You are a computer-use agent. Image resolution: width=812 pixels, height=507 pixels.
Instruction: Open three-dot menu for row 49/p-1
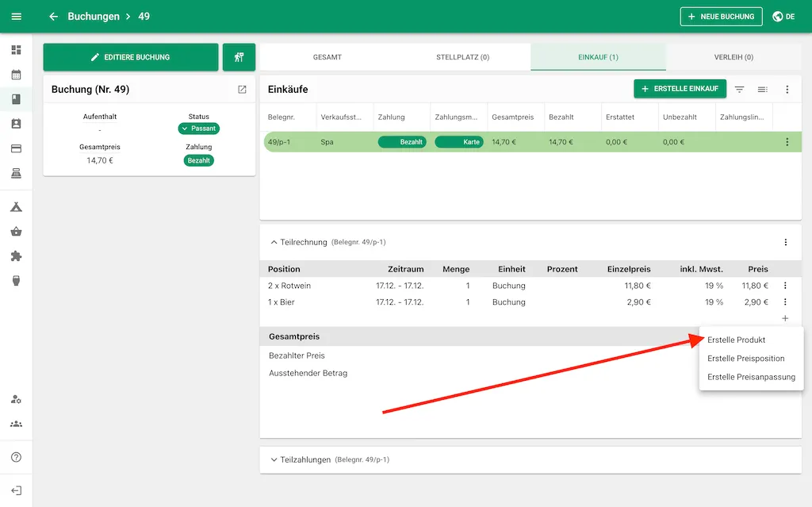pos(787,141)
